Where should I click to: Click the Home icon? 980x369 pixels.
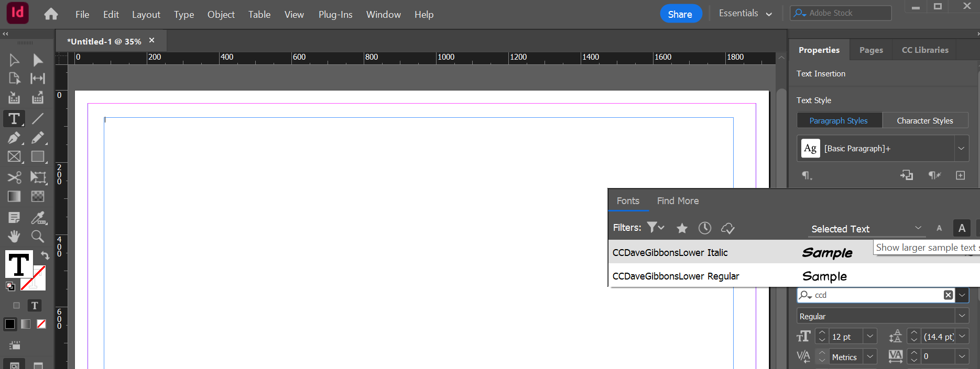click(x=51, y=14)
